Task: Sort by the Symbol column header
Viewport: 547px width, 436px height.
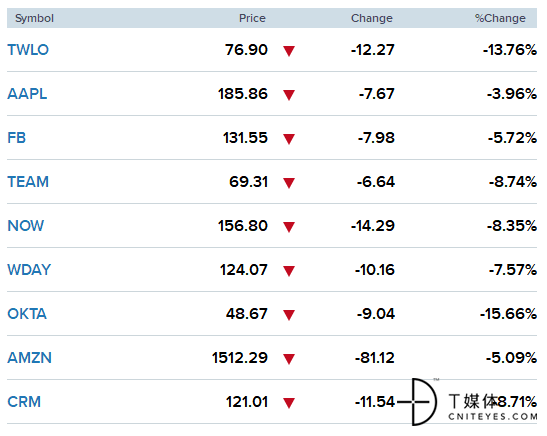Action: pyautogui.click(x=34, y=18)
